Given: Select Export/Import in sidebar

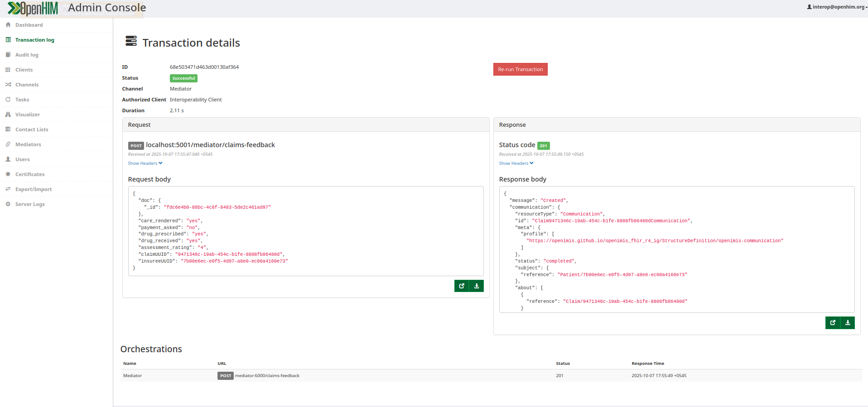Looking at the screenshot, I should (x=34, y=189).
